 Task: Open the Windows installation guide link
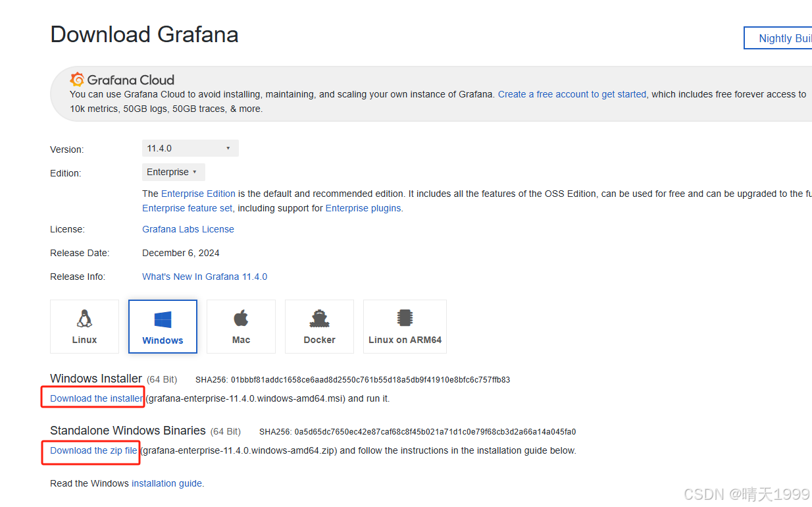pos(166,483)
